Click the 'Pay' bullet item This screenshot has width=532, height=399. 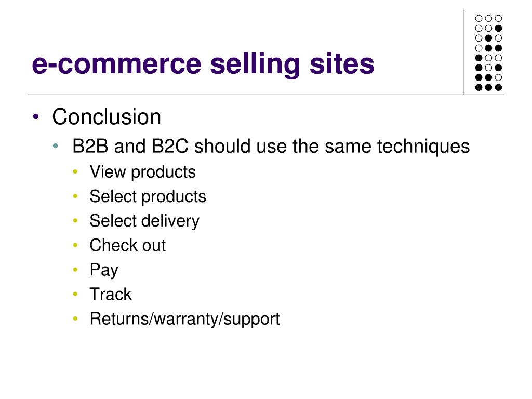pos(104,270)
